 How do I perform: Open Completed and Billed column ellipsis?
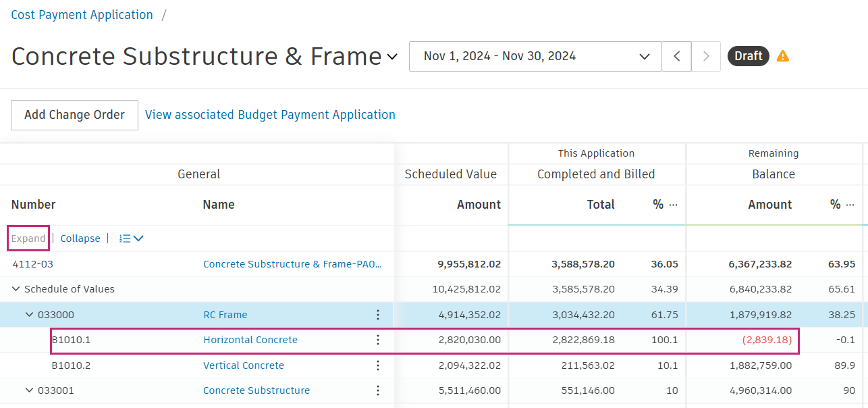coord(673,205)
